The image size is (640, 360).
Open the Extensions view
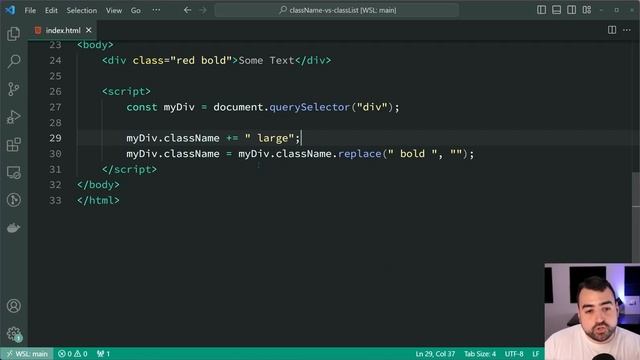point(13,144)
